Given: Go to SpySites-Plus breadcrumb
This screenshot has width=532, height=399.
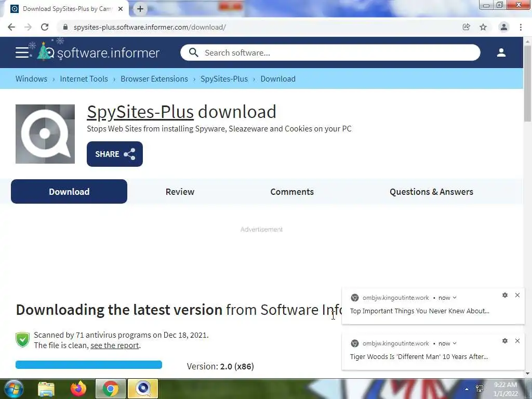Looking at the screenshot, I should [x=224, y=79].
